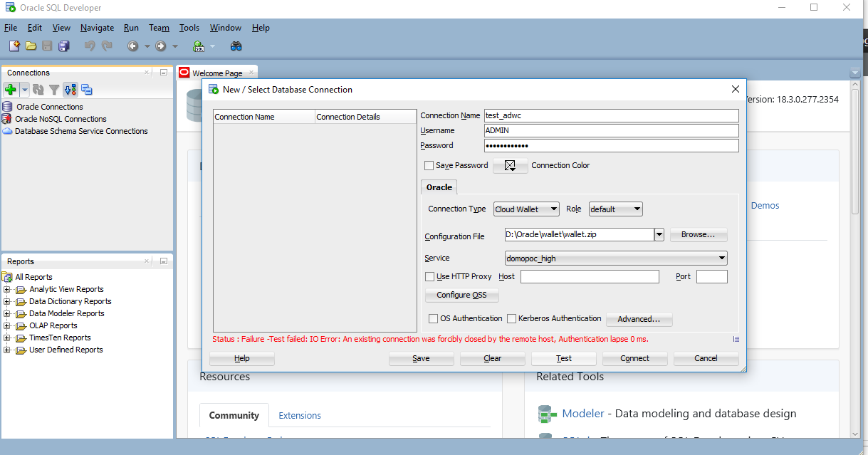Click the Save All toolbar icon

click(64, 46)
